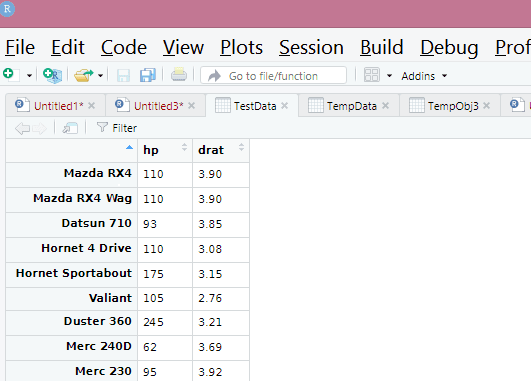Open the View menu
The height and width of the screenshot is (381, 531).
coord(183,47)
